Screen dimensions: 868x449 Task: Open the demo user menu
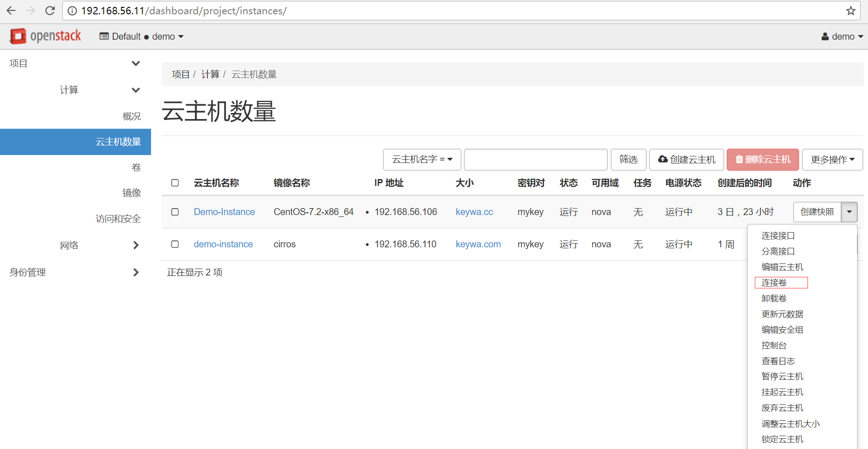pyautogui.click(x=842, y=36)
